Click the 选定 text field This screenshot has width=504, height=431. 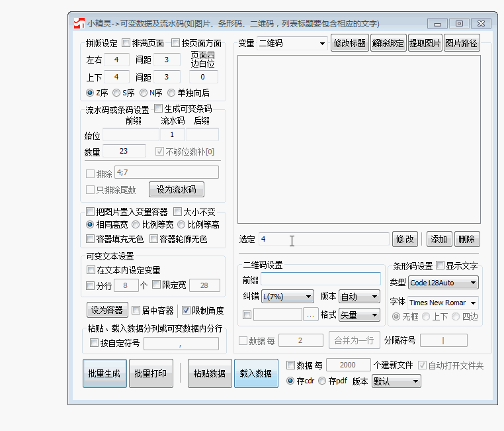324,239
